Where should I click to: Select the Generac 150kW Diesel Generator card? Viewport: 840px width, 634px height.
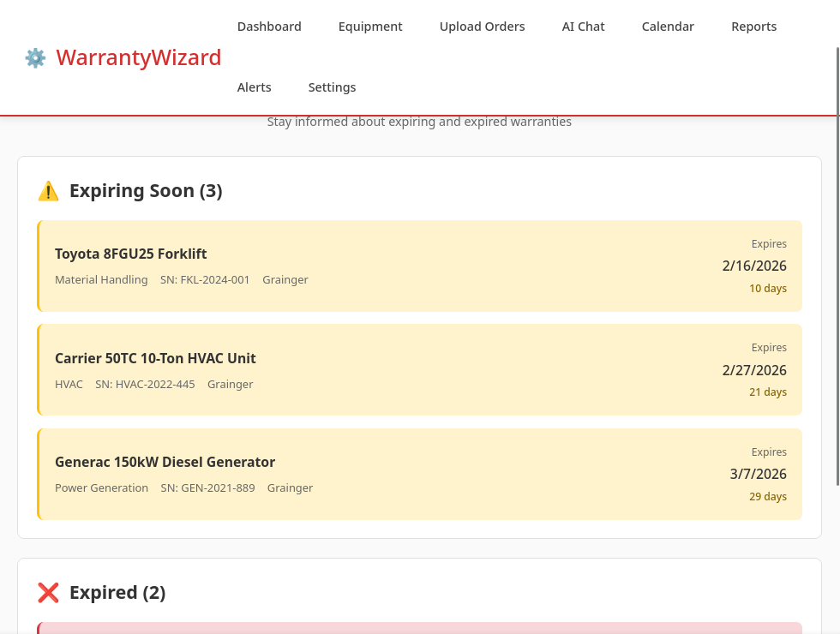(x=419, y=475)
